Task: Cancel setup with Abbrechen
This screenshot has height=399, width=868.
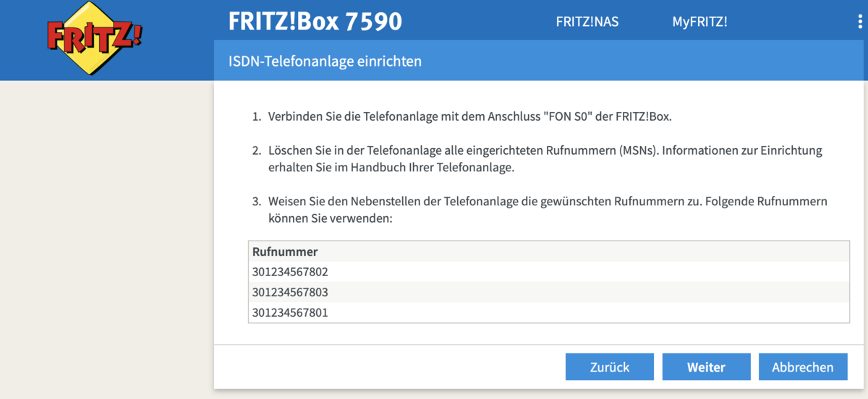Action: pos(802,367)
